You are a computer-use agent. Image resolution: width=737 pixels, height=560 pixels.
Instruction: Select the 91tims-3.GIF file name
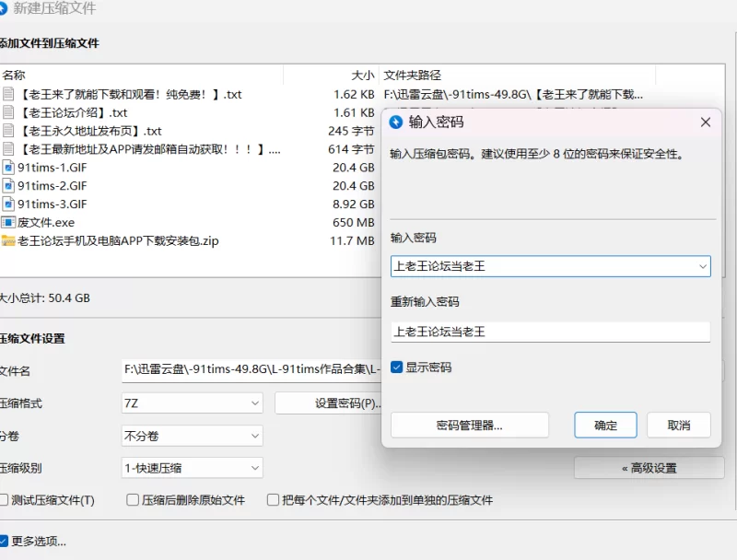(53, 204)
